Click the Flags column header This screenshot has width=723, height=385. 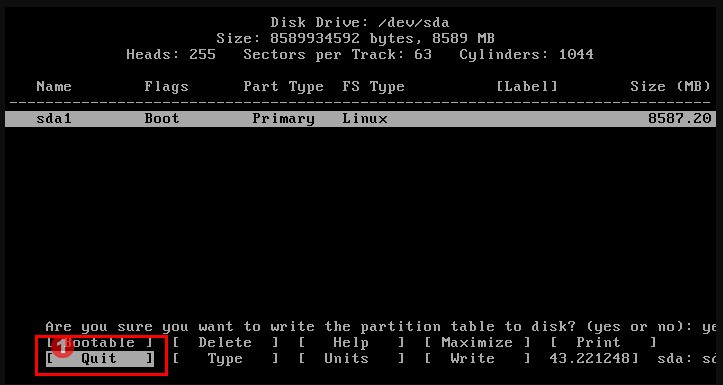(x=166, y=87)
